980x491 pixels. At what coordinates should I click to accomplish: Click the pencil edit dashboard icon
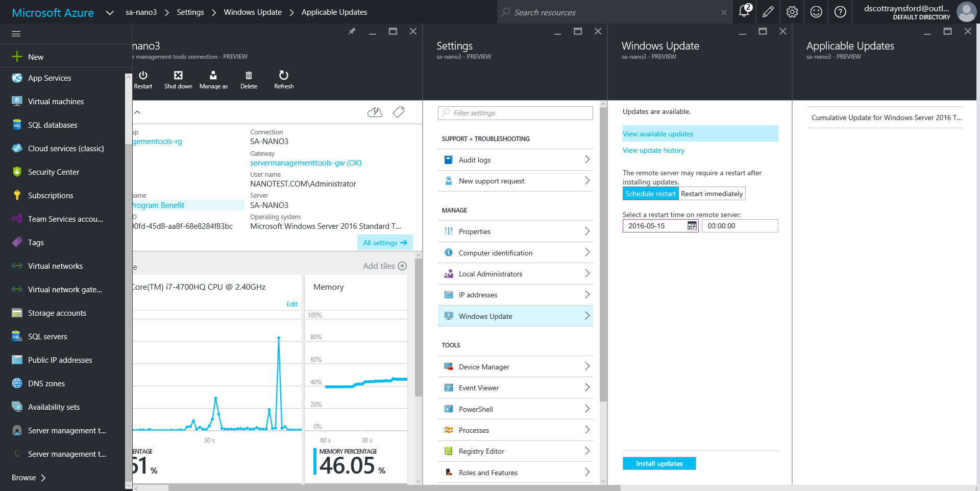pyautogui.click(x=768, y=12)
